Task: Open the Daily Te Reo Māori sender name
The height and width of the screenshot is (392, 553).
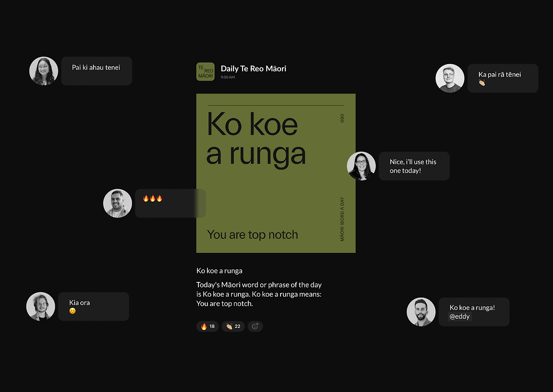Action: (x=253, y=68)
